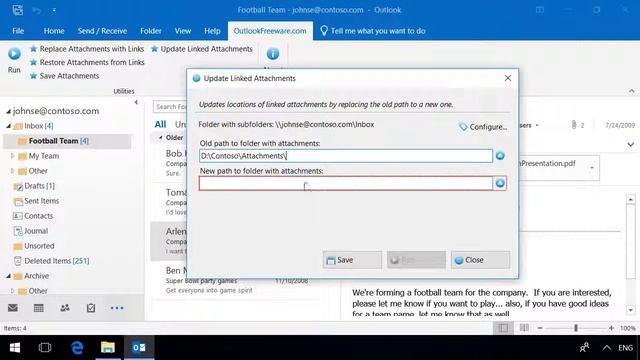Click the Save button in dialog

click(352, 260)
